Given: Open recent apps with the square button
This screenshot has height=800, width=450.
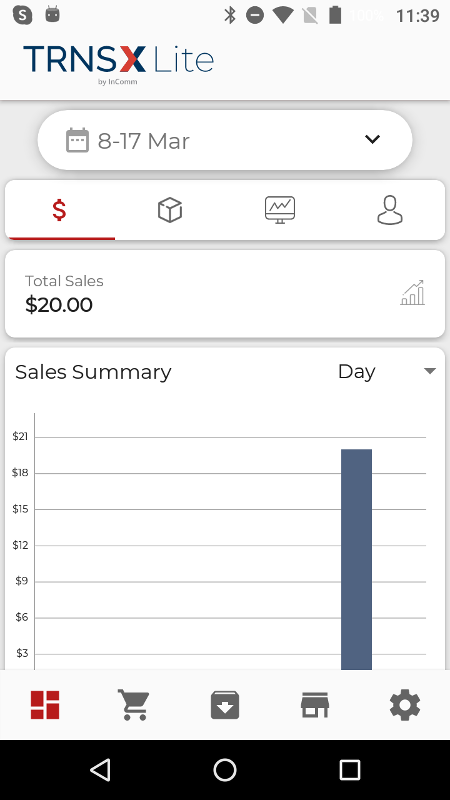Looking at the screenshot, I should 350,770.
